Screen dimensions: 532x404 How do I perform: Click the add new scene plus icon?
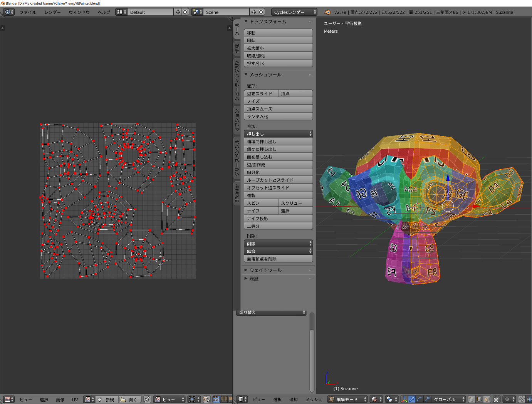[x=253, y=12]
